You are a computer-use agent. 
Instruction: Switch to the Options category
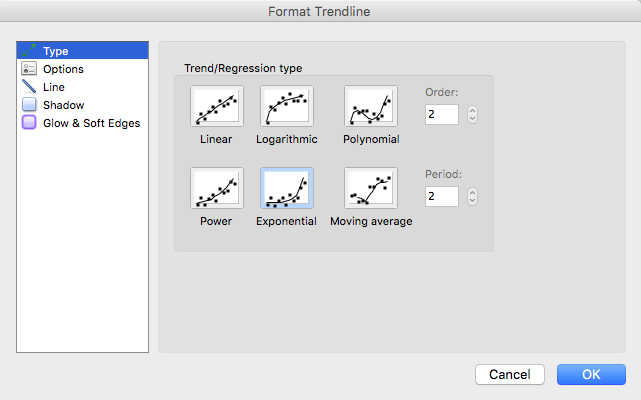coord(63,69)
